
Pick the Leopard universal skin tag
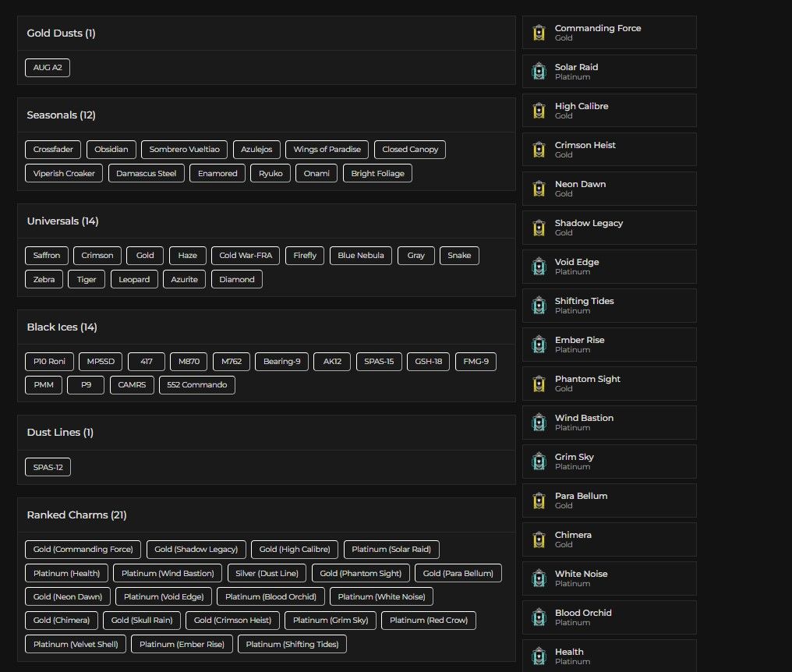point(134,279)
